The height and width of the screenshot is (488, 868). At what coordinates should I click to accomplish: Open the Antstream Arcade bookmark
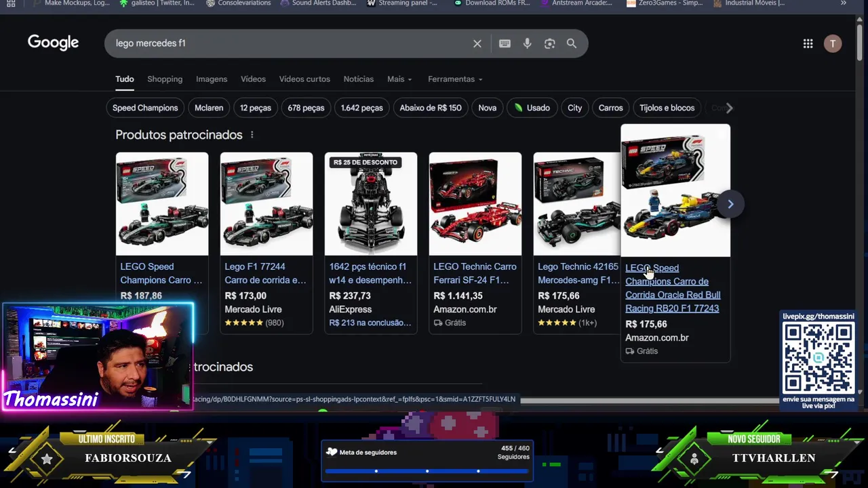(576, 3)
